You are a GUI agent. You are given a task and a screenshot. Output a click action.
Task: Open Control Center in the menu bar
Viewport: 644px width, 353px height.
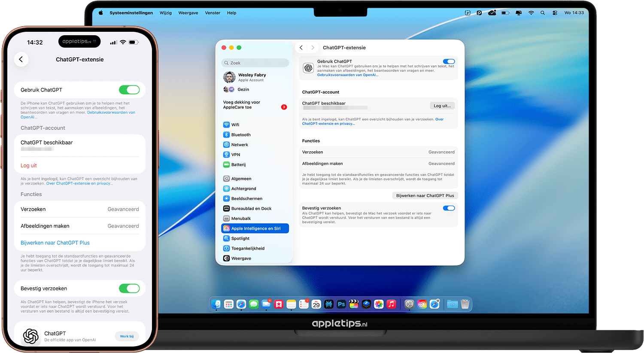[555, 13]
